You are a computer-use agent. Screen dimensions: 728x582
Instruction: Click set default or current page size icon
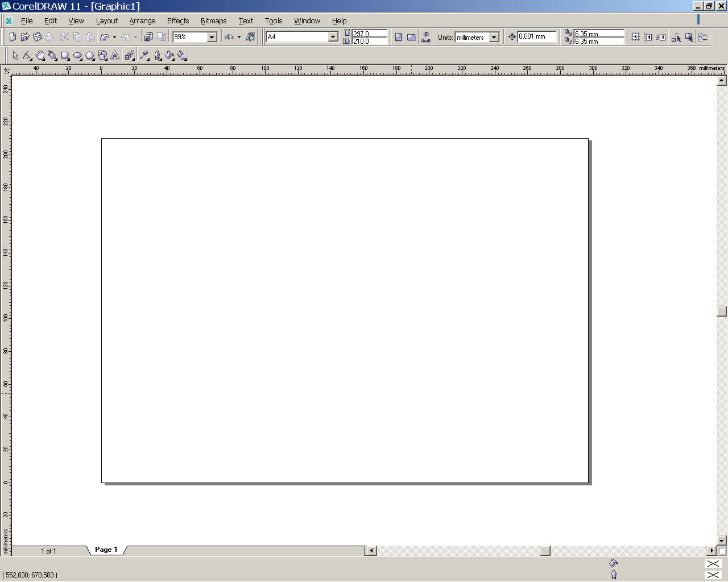pyautogui.click(x=426, y=37)
